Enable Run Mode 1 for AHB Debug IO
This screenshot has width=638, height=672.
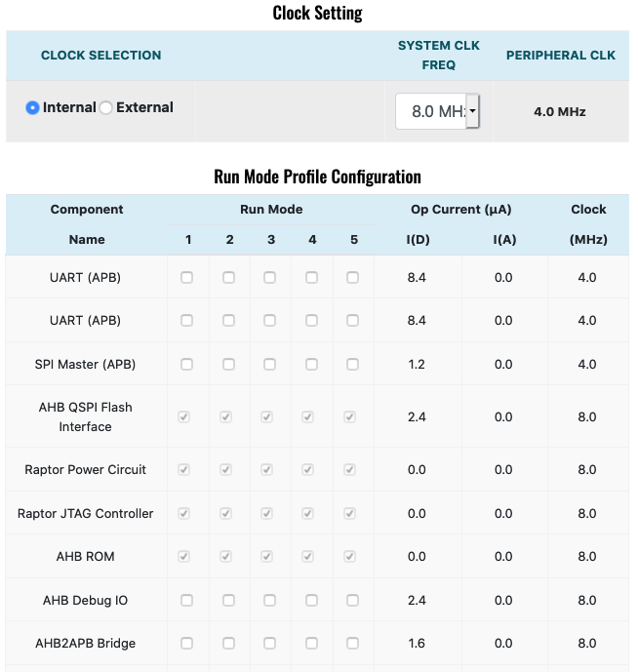point(187,601)
